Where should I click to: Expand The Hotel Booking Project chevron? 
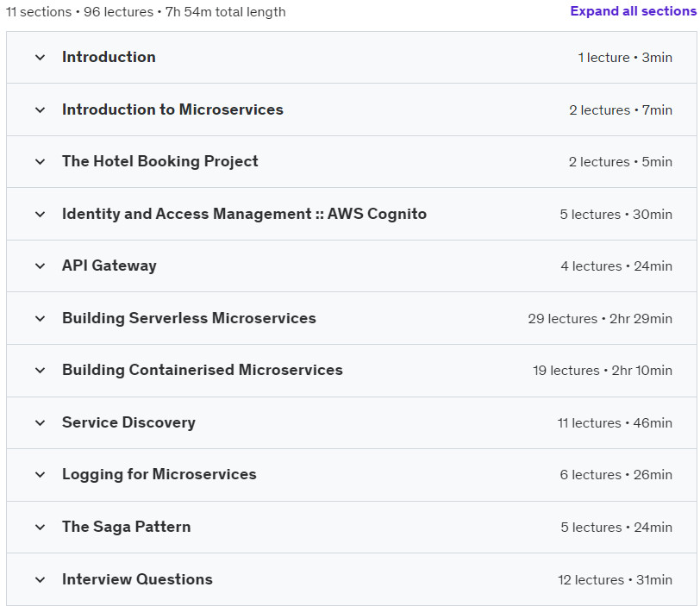(41, 161)
